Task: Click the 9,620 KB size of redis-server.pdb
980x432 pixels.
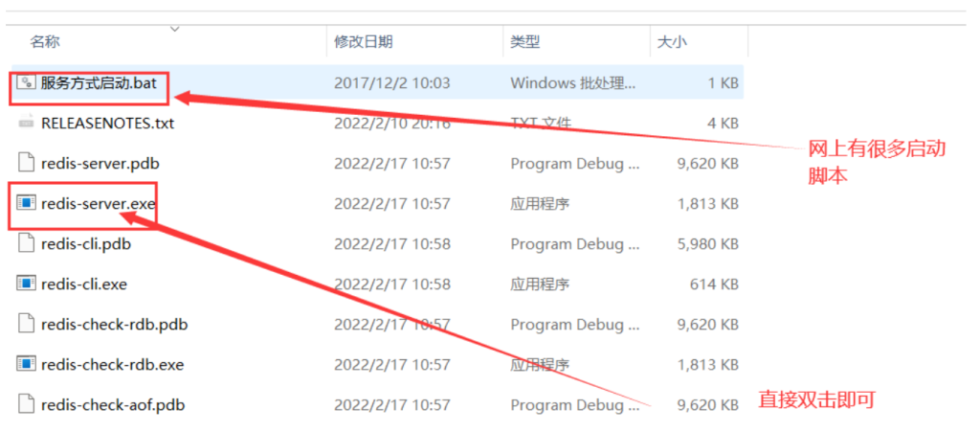Action: [x=708, y=164]
